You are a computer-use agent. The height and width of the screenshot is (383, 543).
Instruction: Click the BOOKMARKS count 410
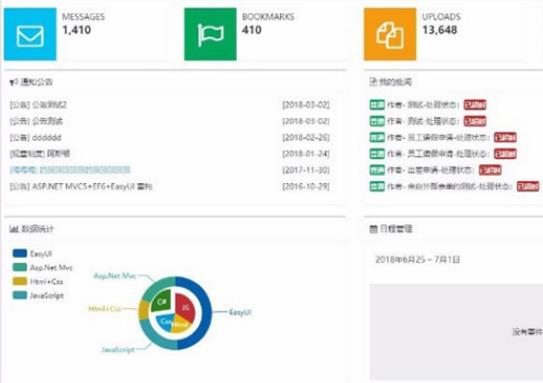(252, 30)
